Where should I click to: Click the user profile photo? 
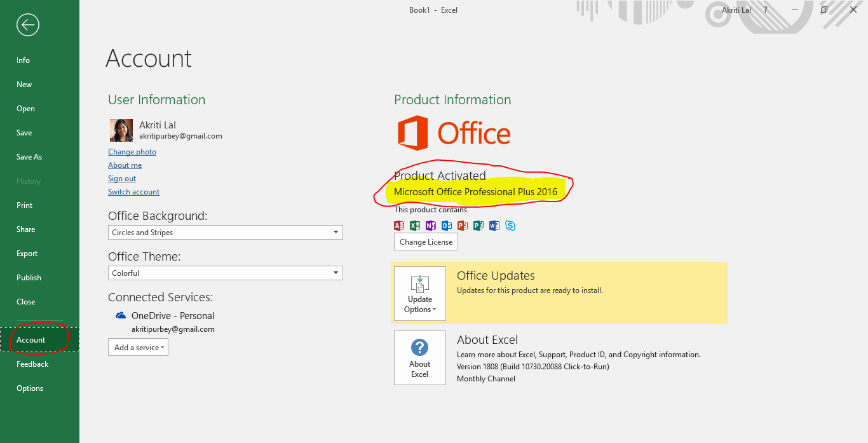point(121,130)
